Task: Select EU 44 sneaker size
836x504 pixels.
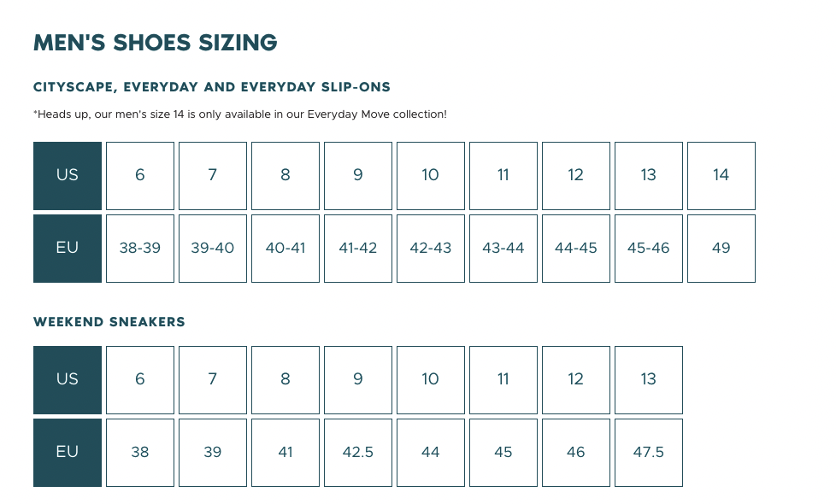Action: 430,452
